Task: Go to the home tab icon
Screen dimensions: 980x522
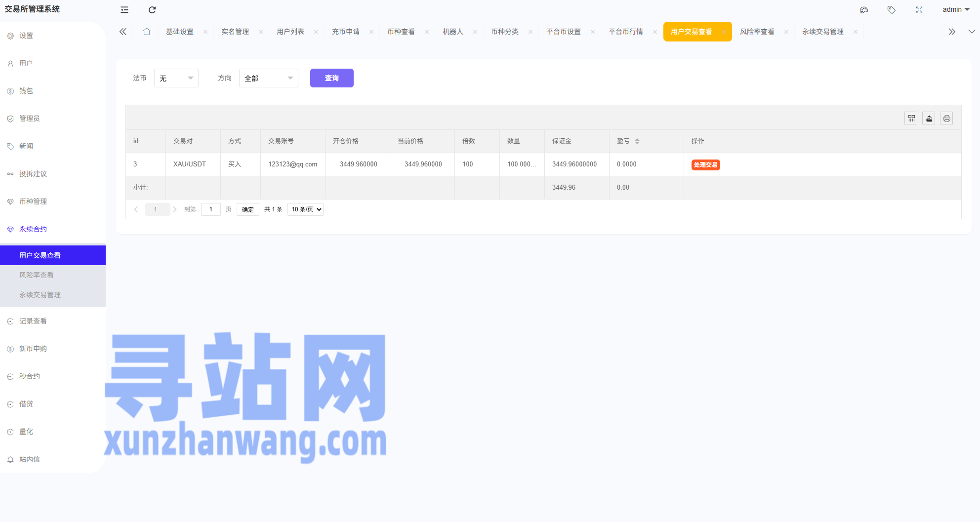Action: (147, 32)
